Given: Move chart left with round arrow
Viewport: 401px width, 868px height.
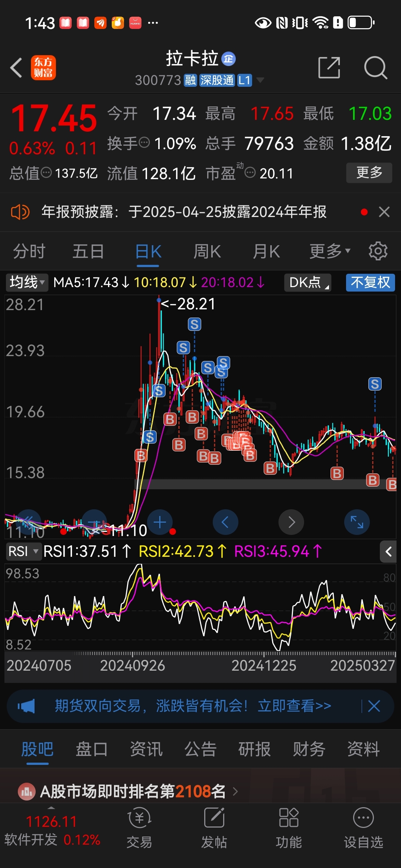Looking at the screenshot, I should point(225,522).
